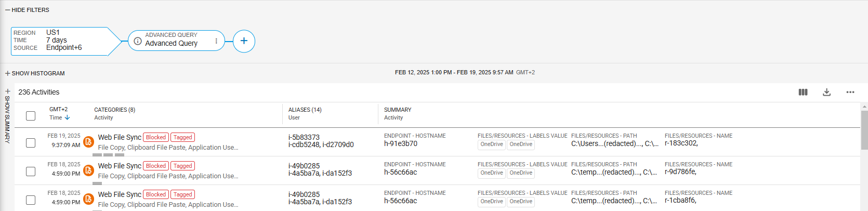This screenshot has width=868, height=211.
Task: Toggle the select-all activities checkbox
Action: [x=31, y=115]
